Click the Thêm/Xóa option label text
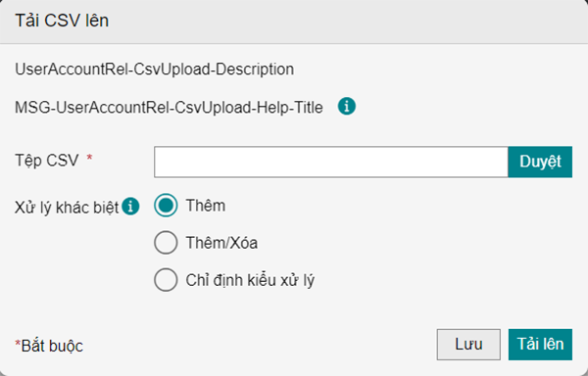Image resolution: width=588 pixels, height=376 pixels. pos(221,243)
